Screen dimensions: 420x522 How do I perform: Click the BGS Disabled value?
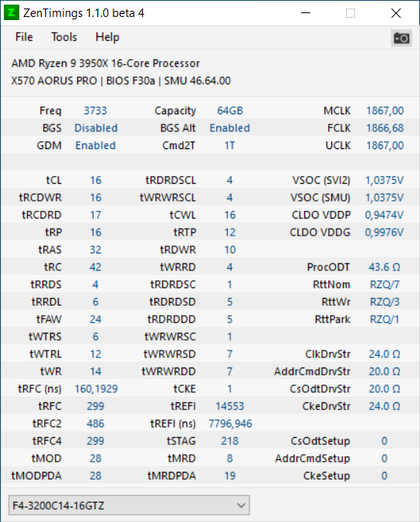pyautogui.click(x=96, y=128)
